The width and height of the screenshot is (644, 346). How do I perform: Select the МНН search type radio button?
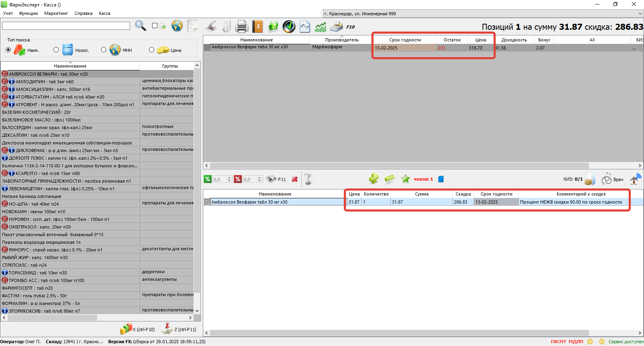pos(104,50)
